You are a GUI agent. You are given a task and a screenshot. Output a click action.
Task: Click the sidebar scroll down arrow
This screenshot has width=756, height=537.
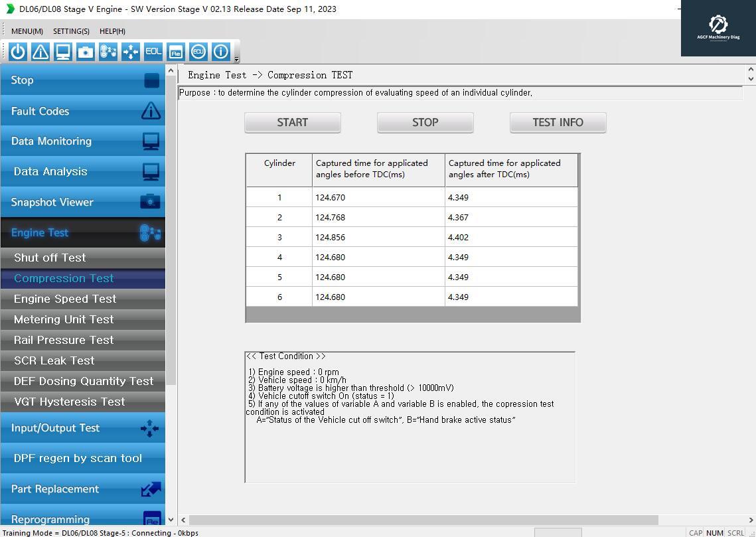tap(171, 520)
